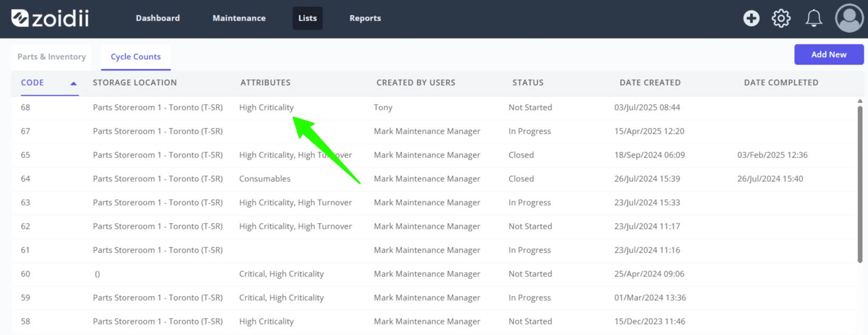Switch to the Parts & Inventory tab

pyautogui.click(x=52, y=57)
